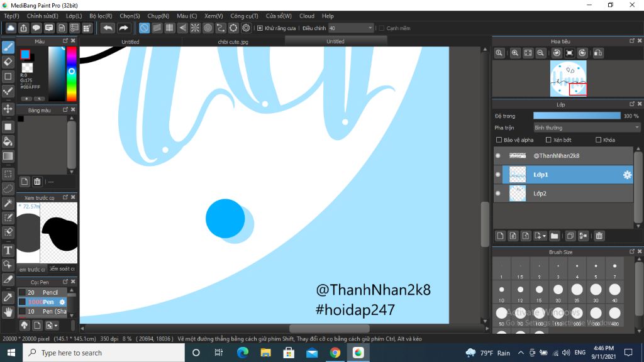Hide the @ThanhNhan2k8 layer
This screenshot has width=644, height=362.
(x=498, y=156)
